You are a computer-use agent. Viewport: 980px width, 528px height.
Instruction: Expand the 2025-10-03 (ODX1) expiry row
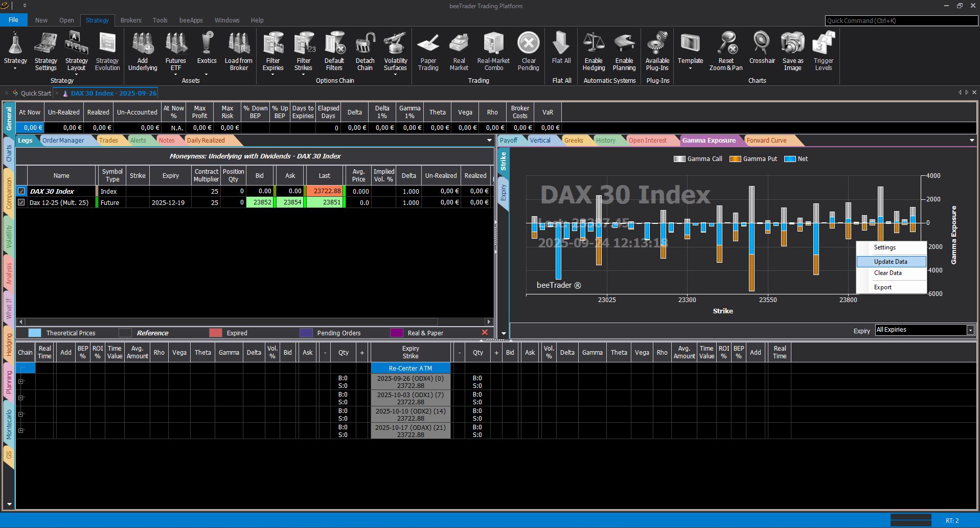click(21, 398)
